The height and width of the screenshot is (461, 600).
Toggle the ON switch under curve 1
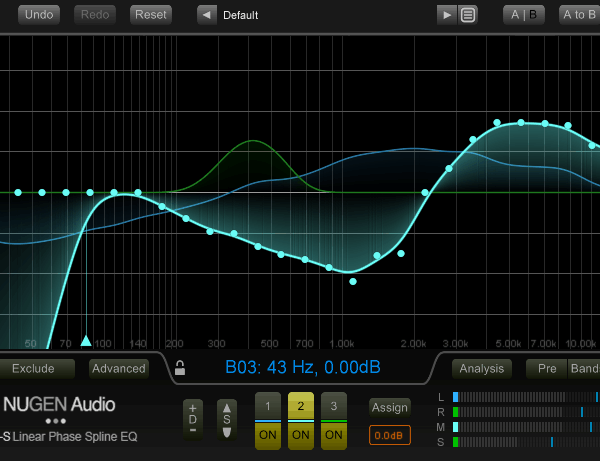[267, 435]
